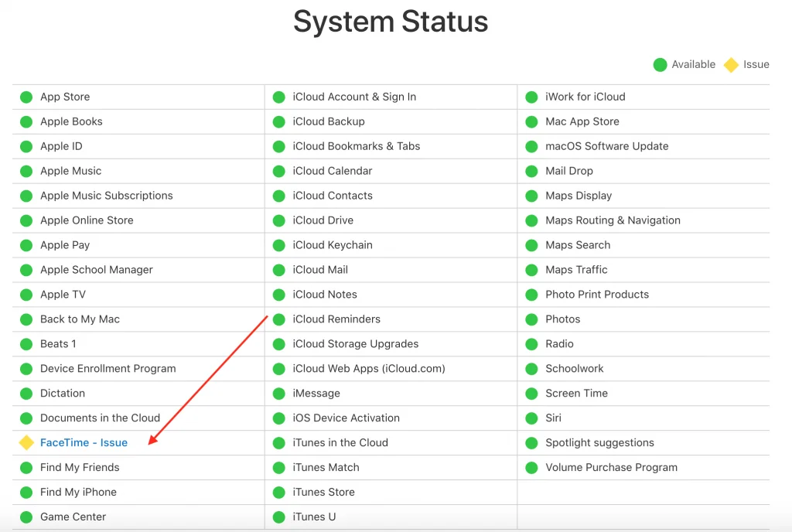Click the status dot for Mac App Store
Viewport: 792px width, 532px height.
[531, 121]
